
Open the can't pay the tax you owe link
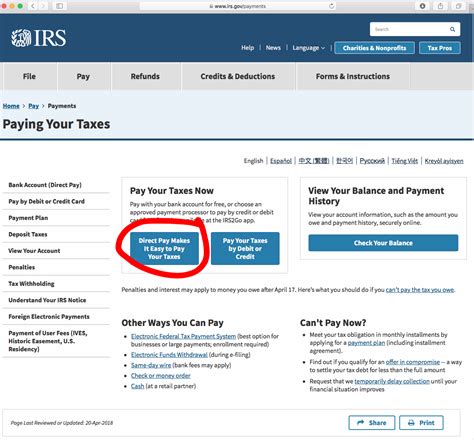(x=420, y=290)
